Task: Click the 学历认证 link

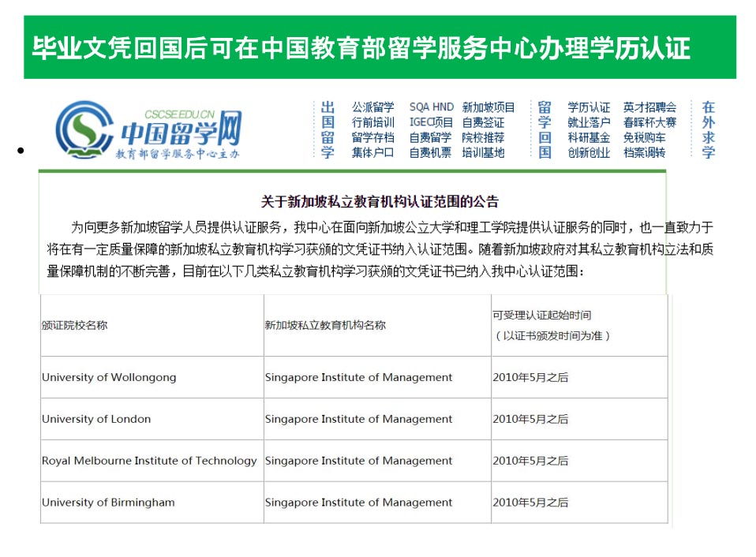Action: (x=589, y=107)
